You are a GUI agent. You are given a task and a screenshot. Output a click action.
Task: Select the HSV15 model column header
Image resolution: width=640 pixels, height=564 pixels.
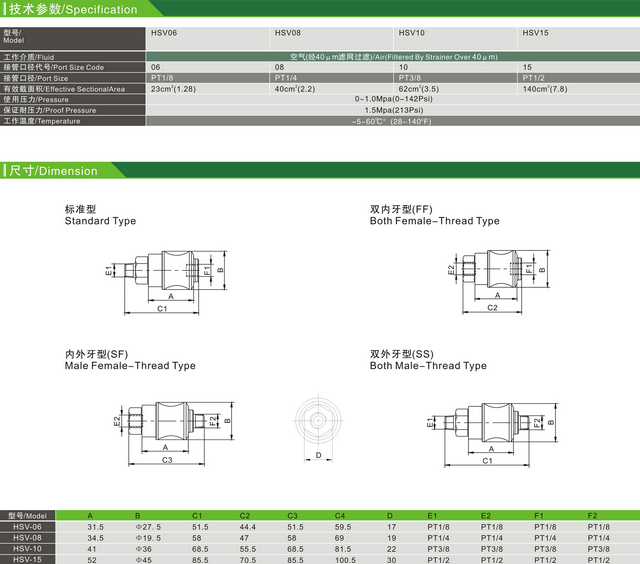click(x=535, y=33)
